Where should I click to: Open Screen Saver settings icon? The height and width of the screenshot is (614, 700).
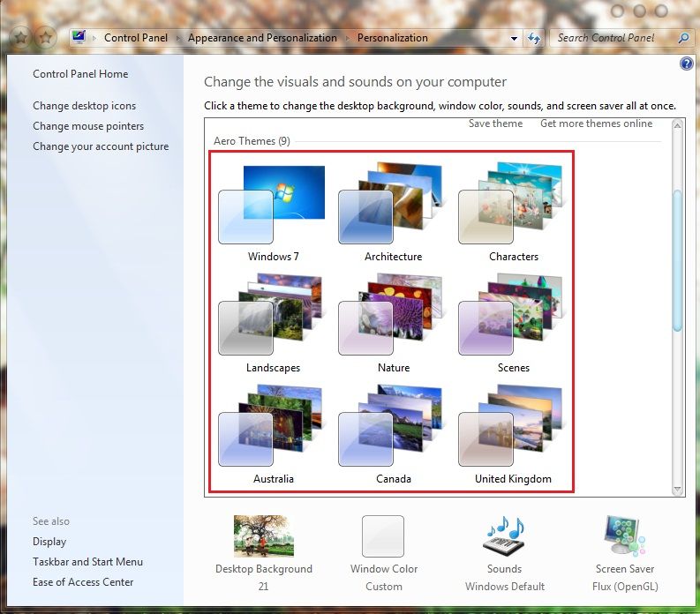tap(625, 535)
